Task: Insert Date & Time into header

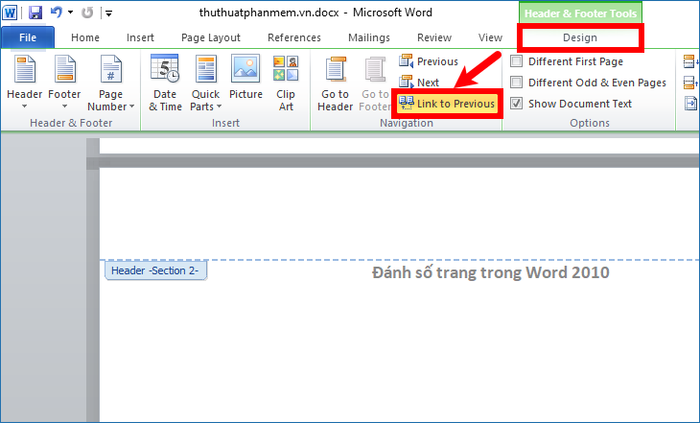Action: pyautogui.click(x=165, y=82)
